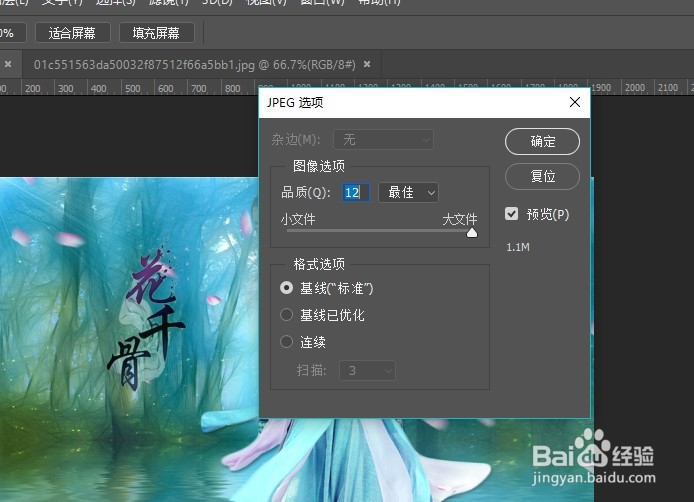Click the 1.1M file size text
Screen dimensions: 694x502
518,247
